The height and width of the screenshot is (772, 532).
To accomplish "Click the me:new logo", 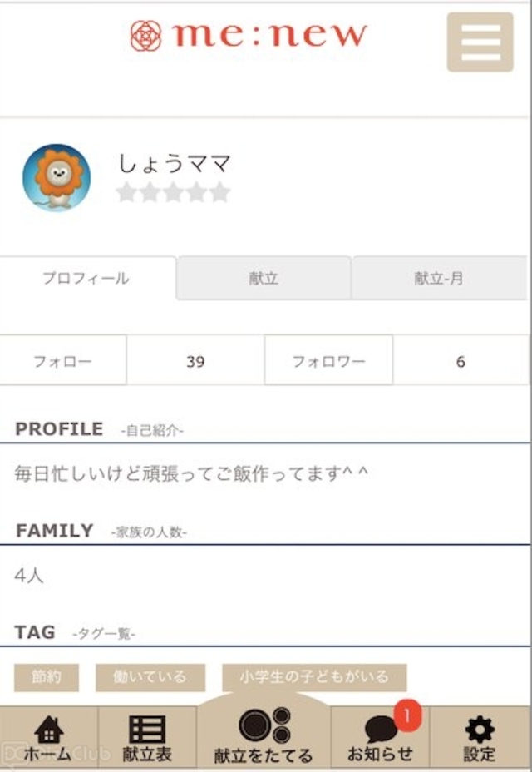I will point(249,35).
